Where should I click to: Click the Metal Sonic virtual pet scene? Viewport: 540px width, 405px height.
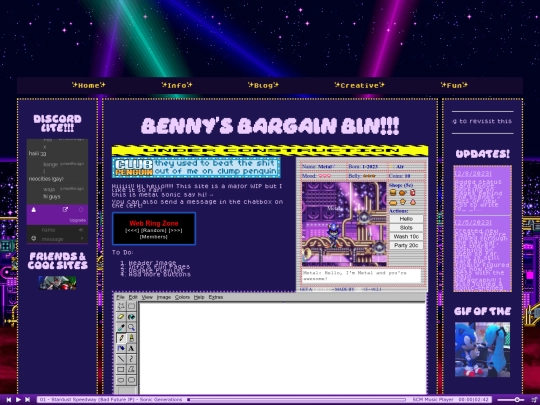pos(344,224)
